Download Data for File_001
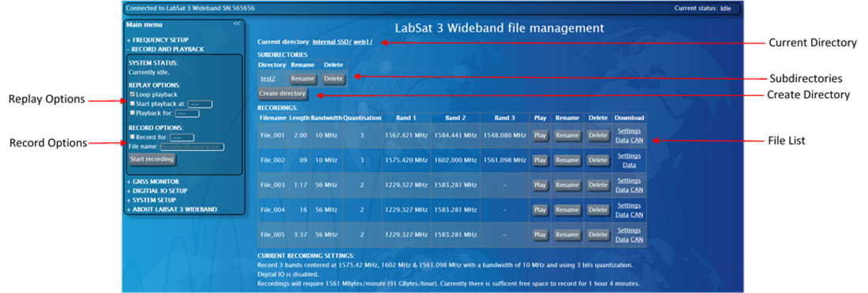Viewport: 868px width, 293px height. click(623, 140)
